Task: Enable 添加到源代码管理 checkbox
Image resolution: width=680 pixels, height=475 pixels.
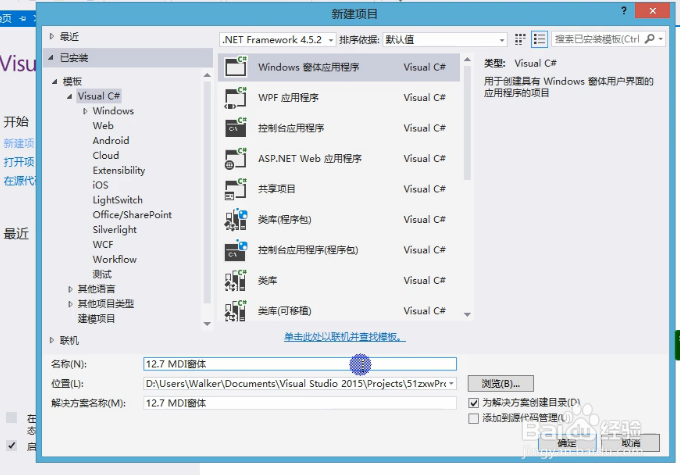Action: [x=474, y=418]
